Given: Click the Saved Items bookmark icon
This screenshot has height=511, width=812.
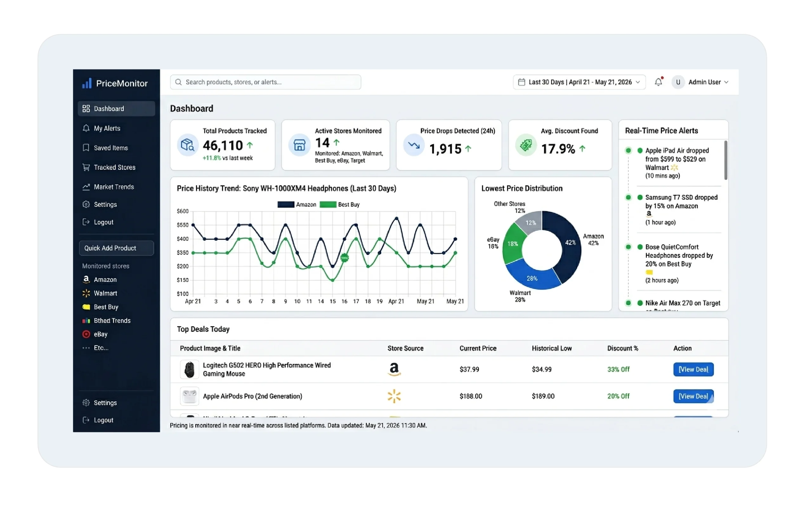Looking at the screenshot, I should point(86,148).
